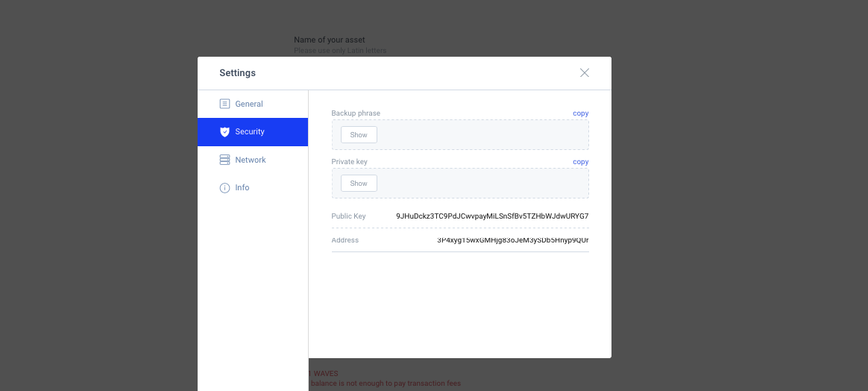The height and width of the screenshot is (391, 868).
Task: Open the General settings tab
Action: [x=253, y=104]
